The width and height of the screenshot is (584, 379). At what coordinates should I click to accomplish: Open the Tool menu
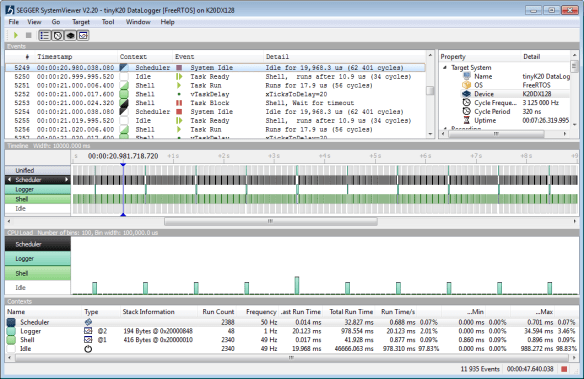108,22
